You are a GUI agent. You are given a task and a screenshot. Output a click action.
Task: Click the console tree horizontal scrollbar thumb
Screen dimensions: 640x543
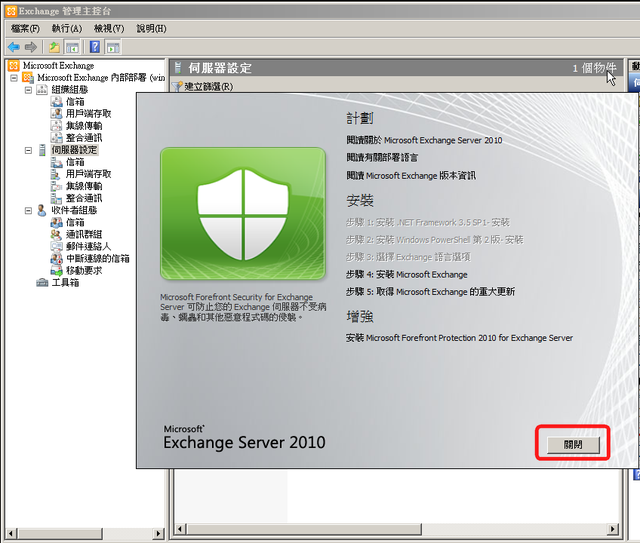click(60, 533)
